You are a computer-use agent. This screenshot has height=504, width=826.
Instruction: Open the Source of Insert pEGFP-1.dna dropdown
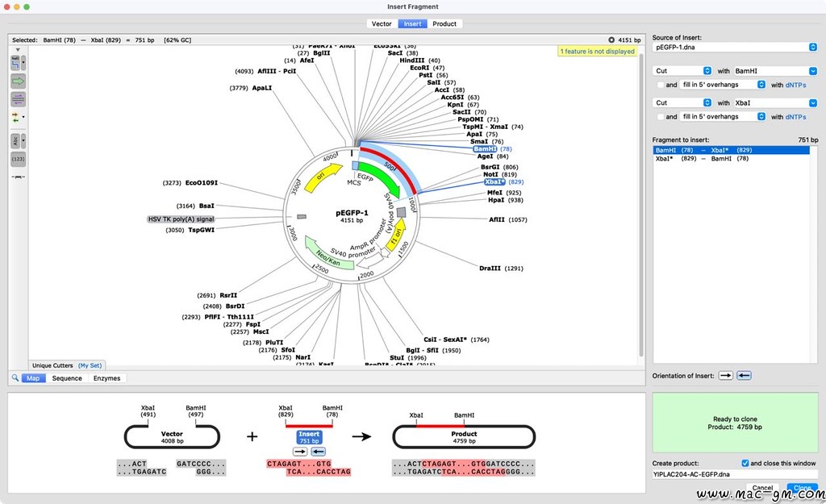(x=735, y=48)
